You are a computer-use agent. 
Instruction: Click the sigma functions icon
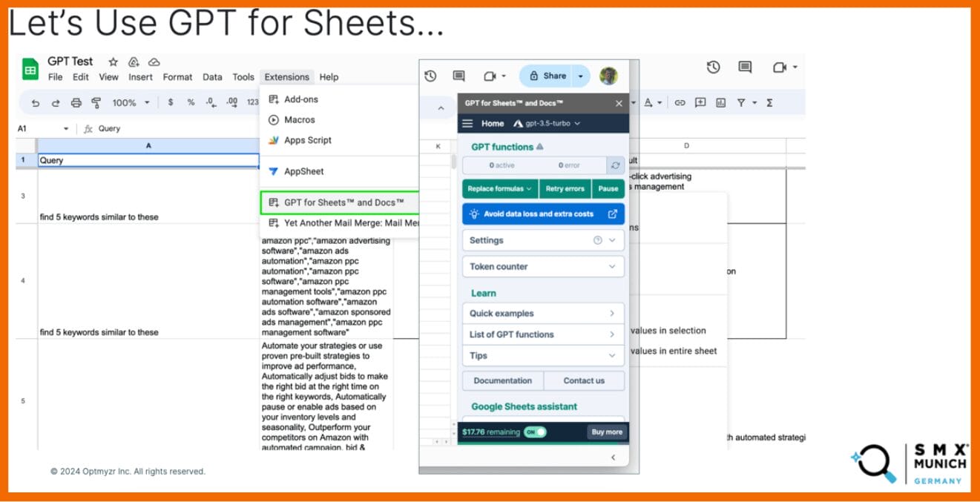[769, 103]
